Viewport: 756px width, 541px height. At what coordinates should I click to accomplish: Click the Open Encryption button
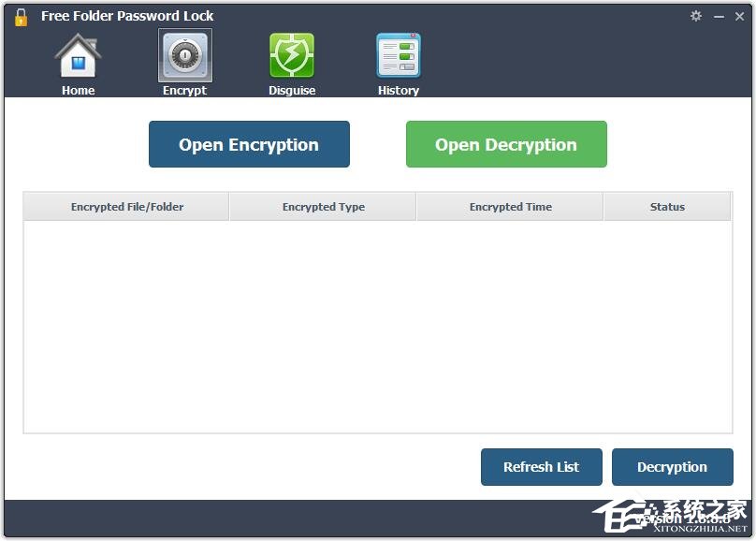click(249, 144)
